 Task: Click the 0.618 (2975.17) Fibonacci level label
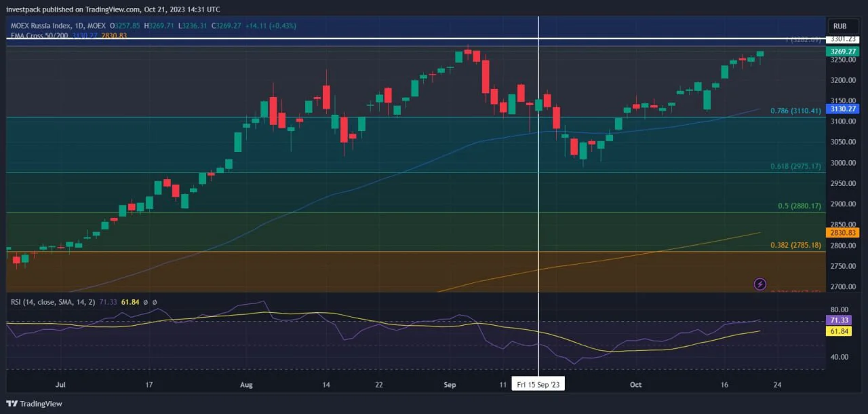coord(795,166)
